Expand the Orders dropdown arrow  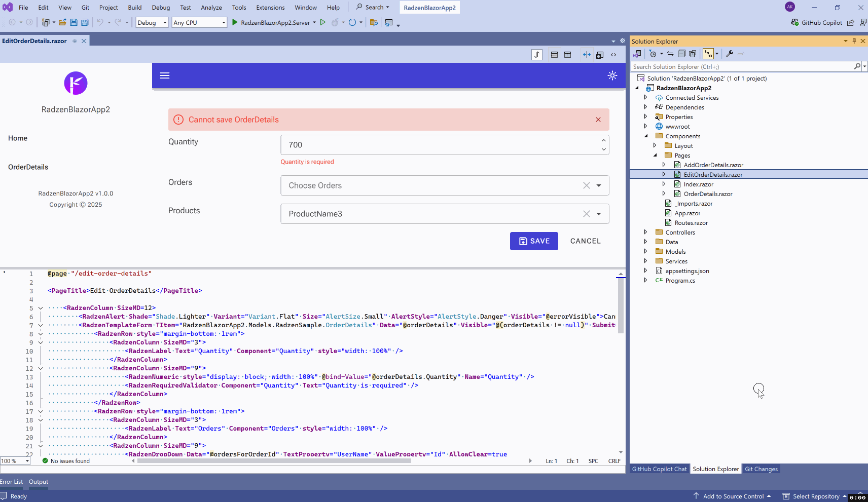(x=599, y=185)
